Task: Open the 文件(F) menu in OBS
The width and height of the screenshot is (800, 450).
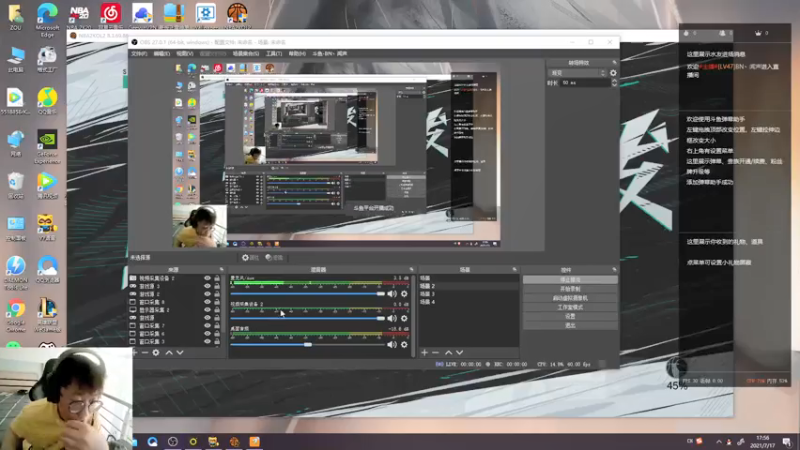Action: tap(139, 54)
